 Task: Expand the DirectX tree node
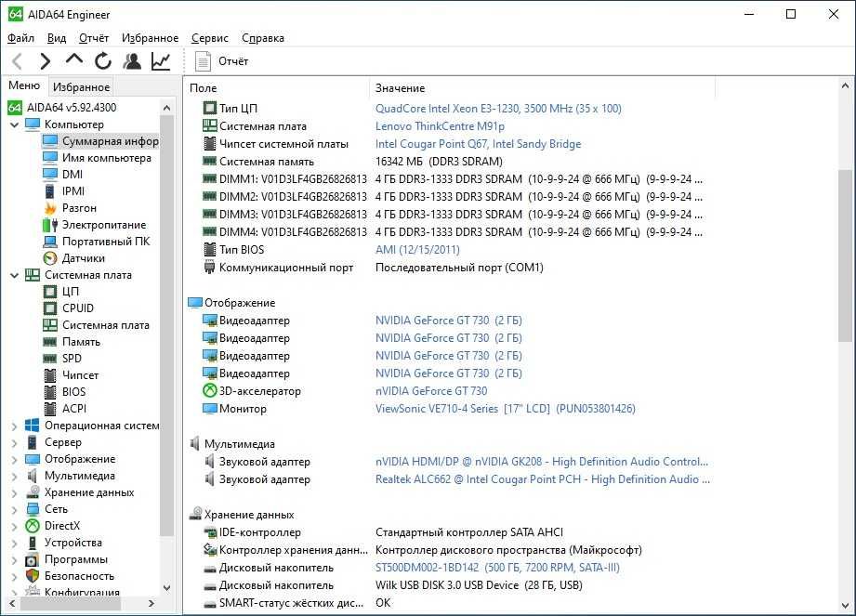15,527
